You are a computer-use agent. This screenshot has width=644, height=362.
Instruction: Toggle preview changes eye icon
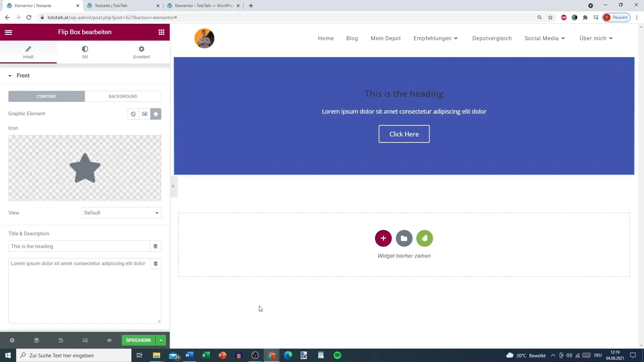(x=109, y=340)
